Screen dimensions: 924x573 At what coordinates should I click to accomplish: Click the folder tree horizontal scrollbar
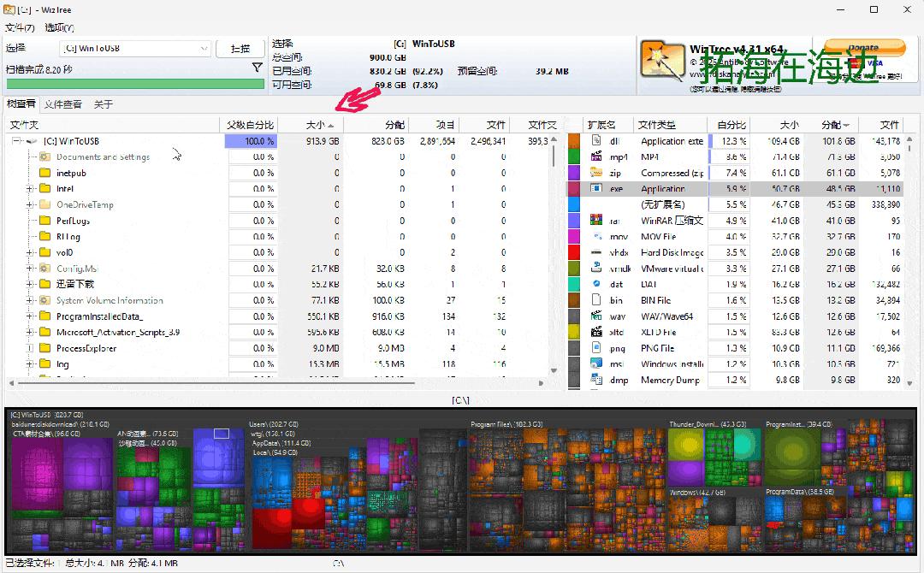(x=216, y=383)
